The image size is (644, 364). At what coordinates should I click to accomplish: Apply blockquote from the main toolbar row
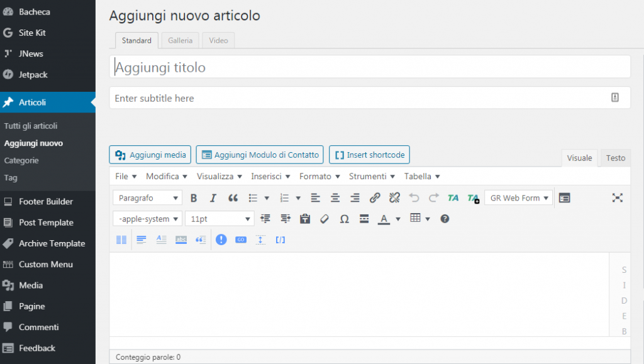tap(233, 198)
